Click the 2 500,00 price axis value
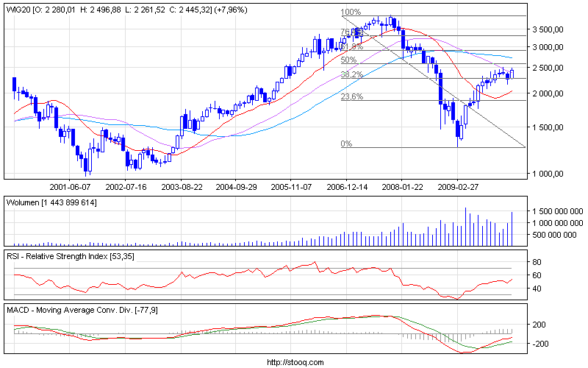This screenshot has height=368, width=588. point(548,68)
